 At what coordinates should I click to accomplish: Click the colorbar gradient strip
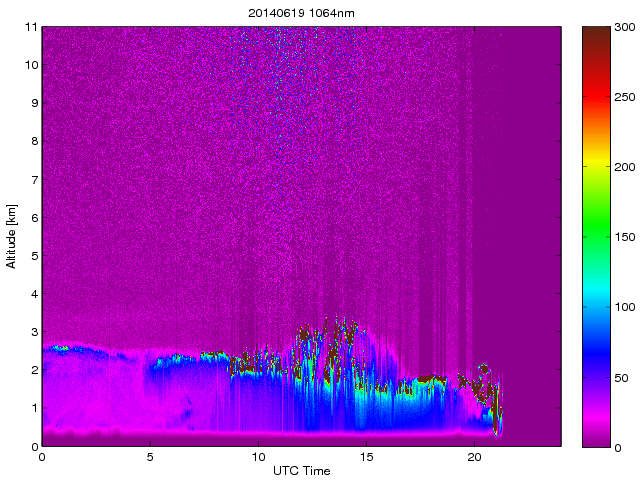(x=596, y=237)
